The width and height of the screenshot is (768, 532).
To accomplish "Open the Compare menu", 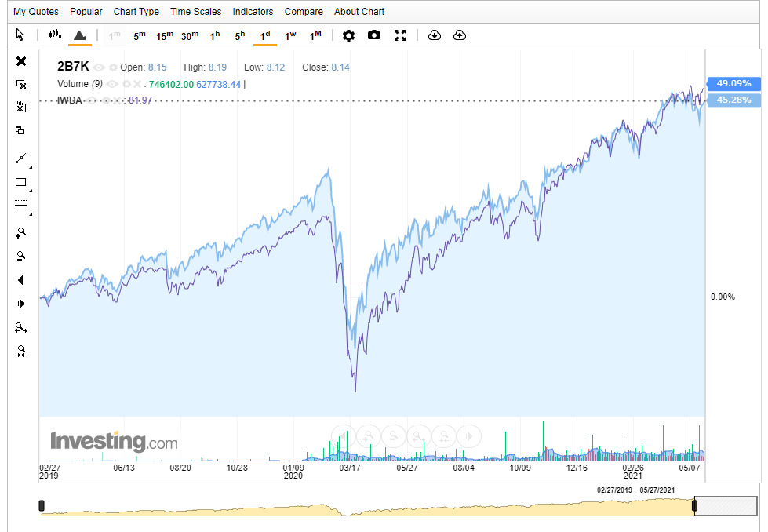I will pyautogui.click(x=304, y=12).
